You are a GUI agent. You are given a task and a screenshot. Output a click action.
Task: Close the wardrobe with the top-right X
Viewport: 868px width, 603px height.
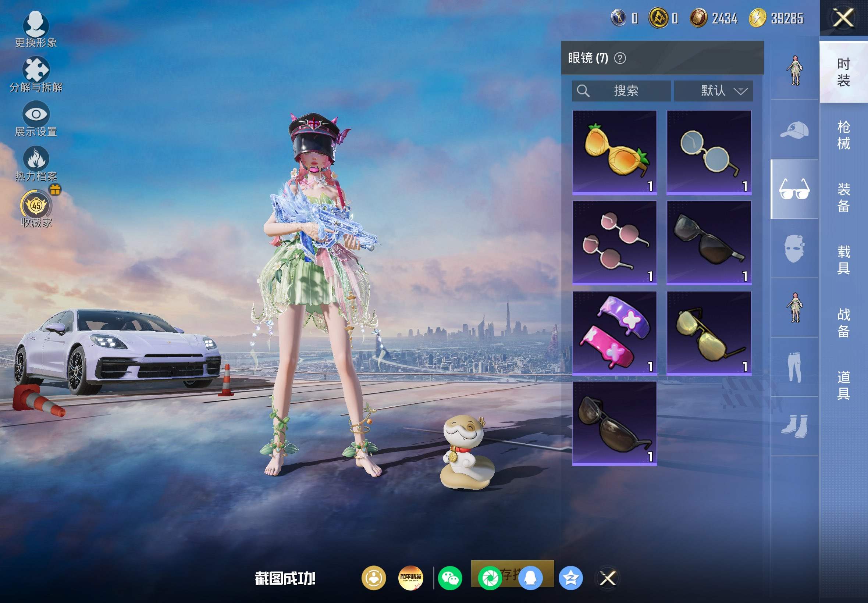click(x=843, y=18)
